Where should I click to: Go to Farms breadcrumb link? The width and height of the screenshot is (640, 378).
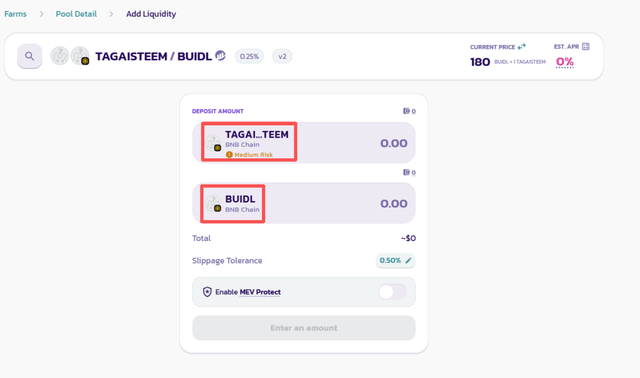pyautogui.click(x=16, y=14)
